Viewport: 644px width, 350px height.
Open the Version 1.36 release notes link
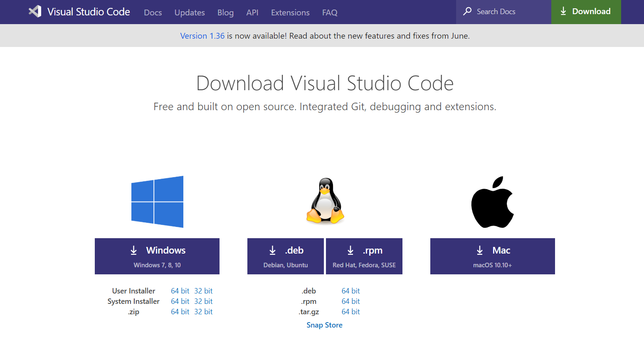point(202,36)
